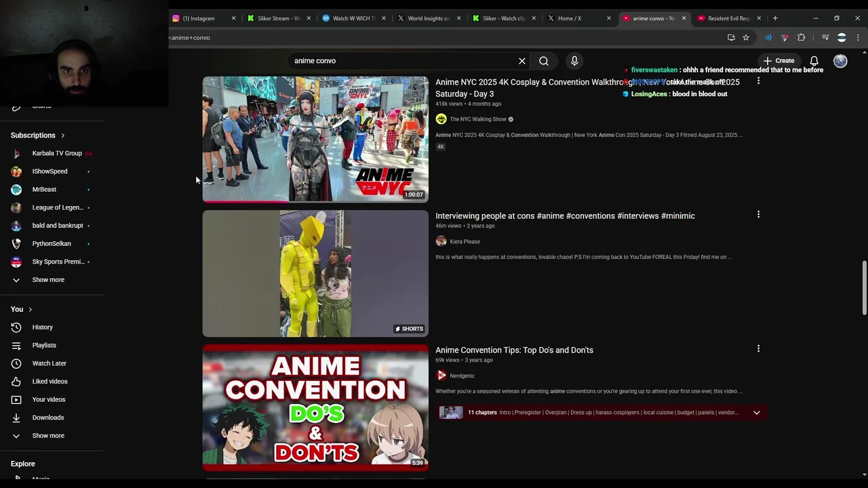Click the Kiera Please channel avatar
This screenshot has width=868, height=488.
pyautogui.click(x=441, y=241)
